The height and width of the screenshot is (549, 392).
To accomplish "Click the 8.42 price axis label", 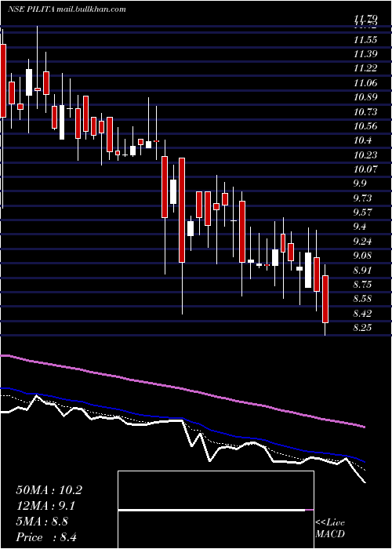I will 362,313.
